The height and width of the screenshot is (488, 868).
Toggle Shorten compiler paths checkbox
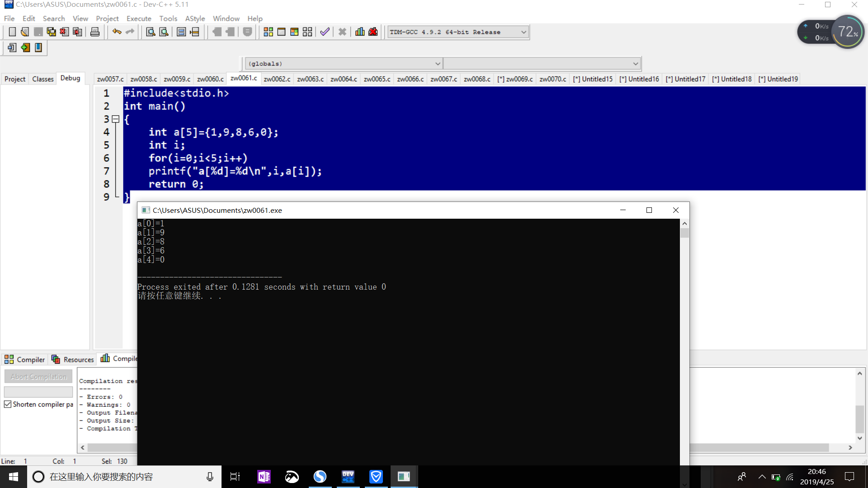pos(8,404)
